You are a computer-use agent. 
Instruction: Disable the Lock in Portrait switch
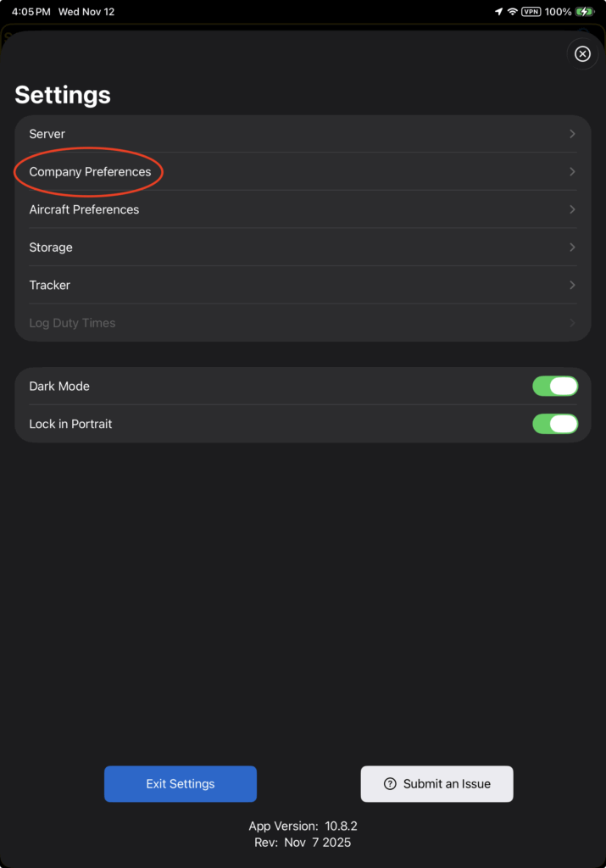click(x=555, y=424)
